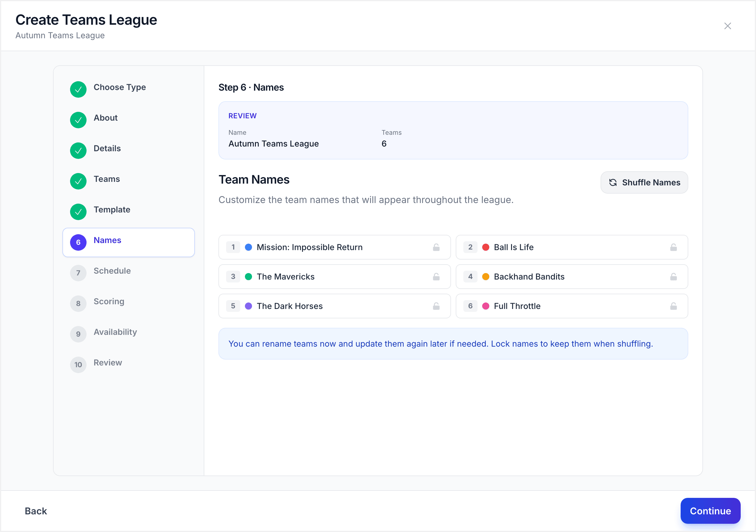Click the blue color dot for team 1

click(x=248, y=247)
